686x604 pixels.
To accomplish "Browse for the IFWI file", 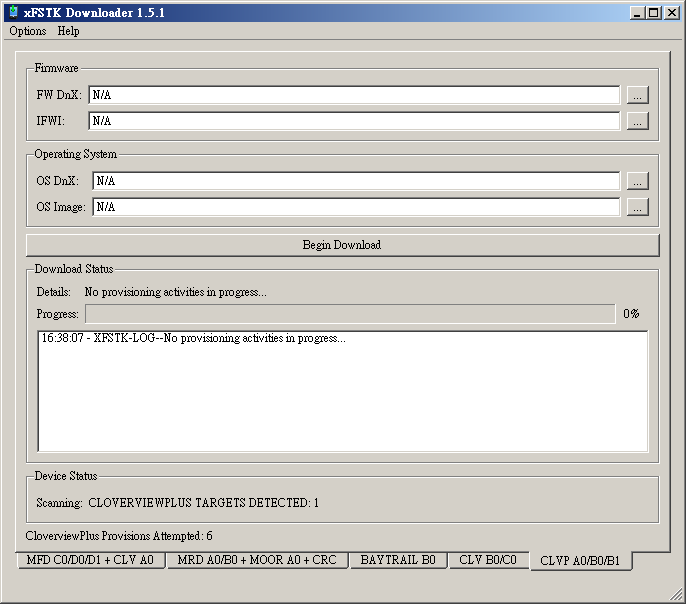I will [x=637, y=121].
